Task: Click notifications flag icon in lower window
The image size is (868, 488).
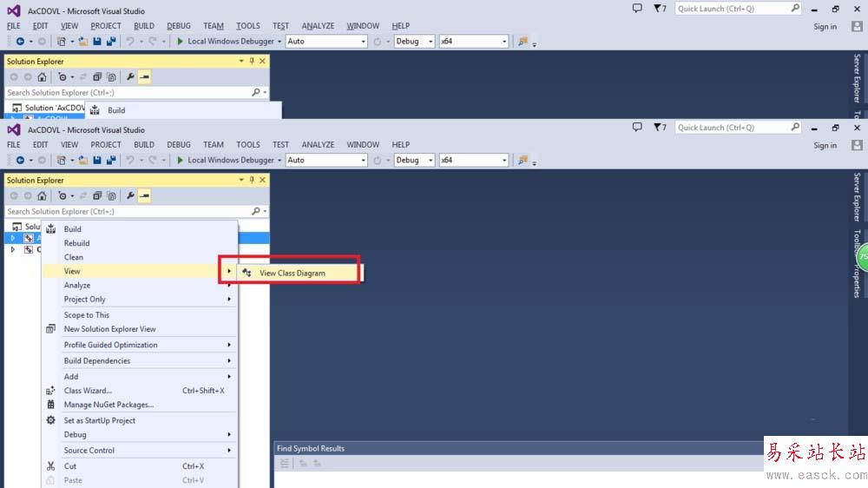Action: click(x=660, y=128)
